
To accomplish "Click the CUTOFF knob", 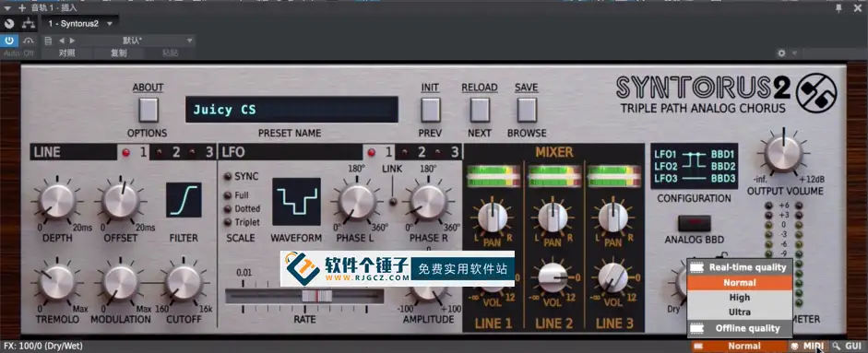I will pyautogui.click(x=184, y=282).
